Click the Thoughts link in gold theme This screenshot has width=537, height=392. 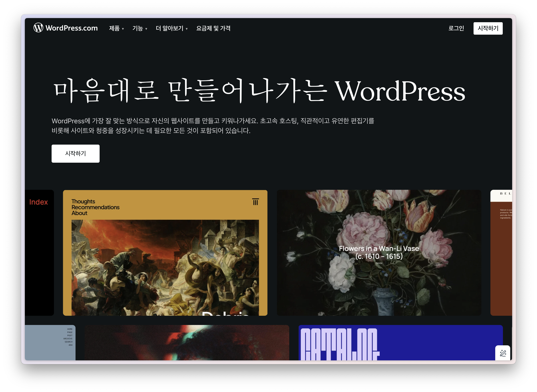pyautogui.click(x=83, y=201)
